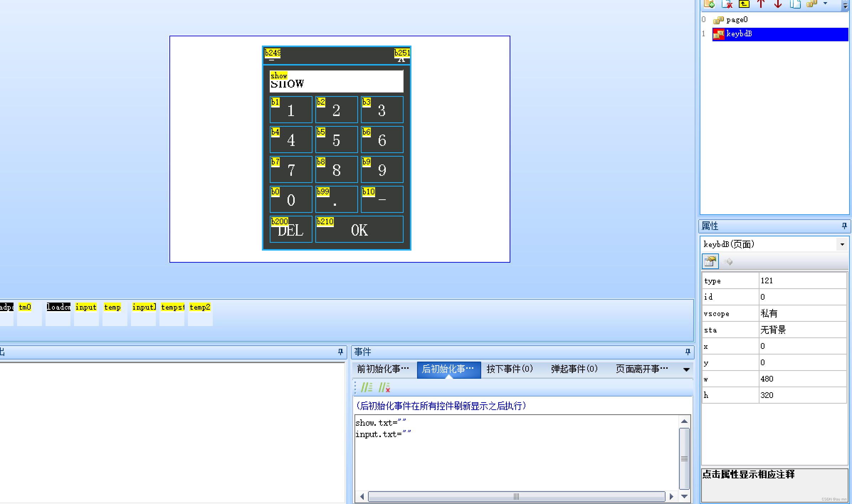Move the page down with red arrow
852x504 pixels.
pos(778,4)
